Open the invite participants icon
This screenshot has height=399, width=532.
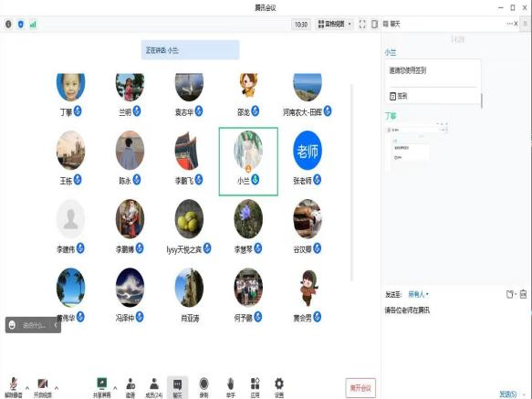pyautogui.click(x=130, y=387)
